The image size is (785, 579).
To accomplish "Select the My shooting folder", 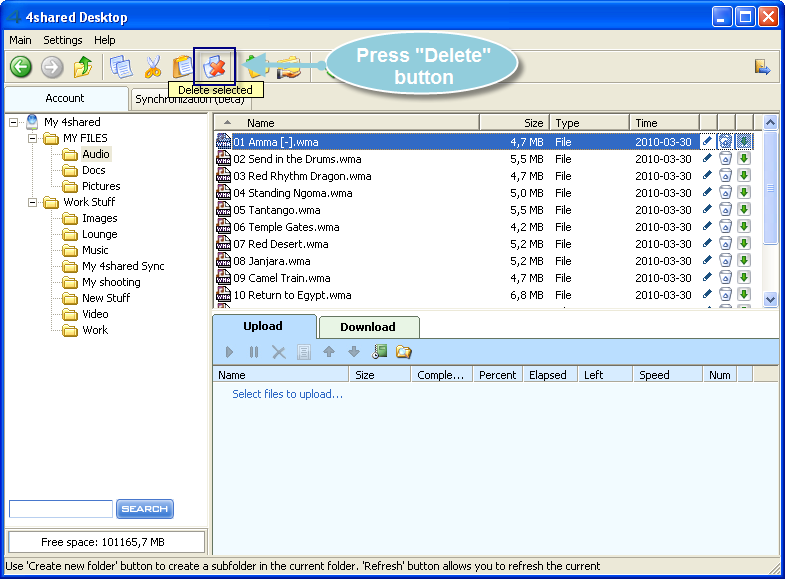I will 111,282.
